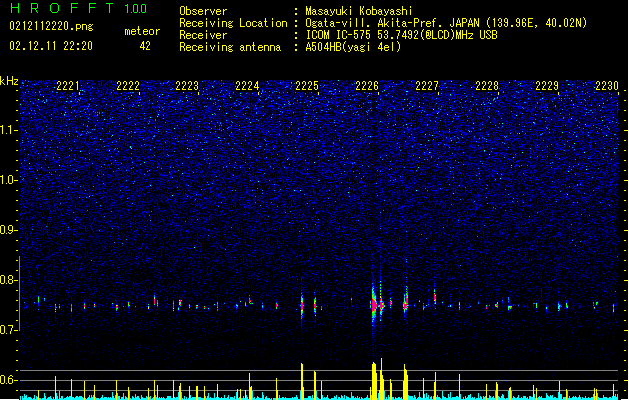Click observer name Masayuki Kobayashi
Image resolution: width=629 pixels, height=400 pixels.
[x=359, y=11]
